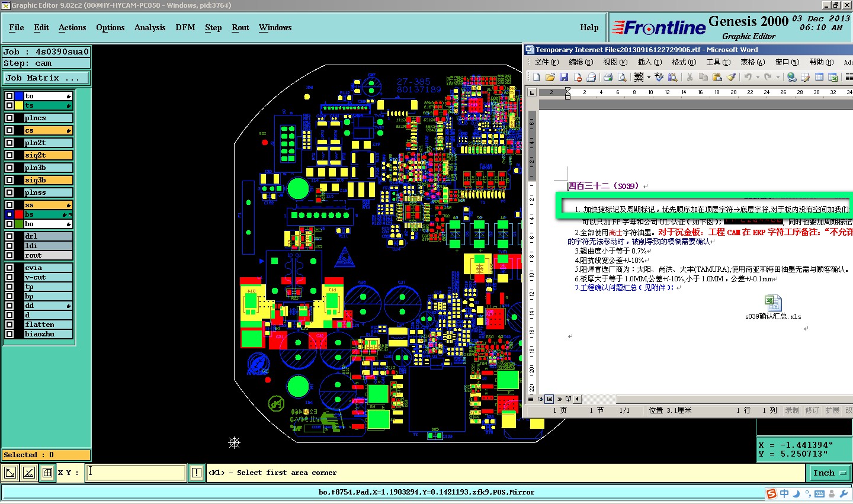The image size is (853, 504).
Task: Click the first snap mode icon near X Y
Action: (x=10, y=473)
